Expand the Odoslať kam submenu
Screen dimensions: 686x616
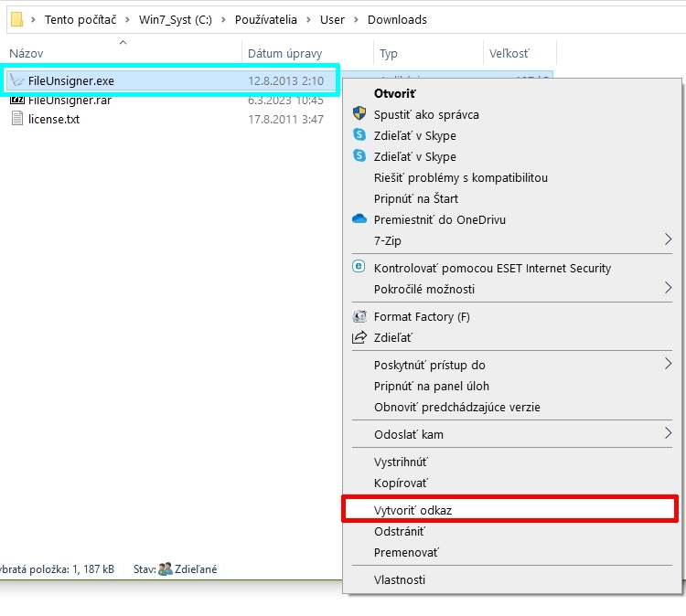point(668,434)
